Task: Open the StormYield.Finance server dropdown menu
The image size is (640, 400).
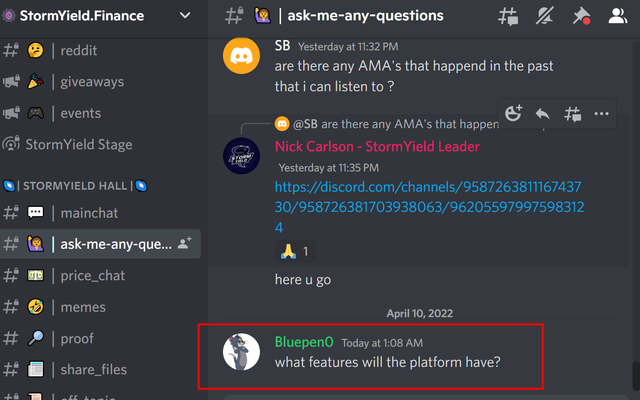Action: (185, 16)
